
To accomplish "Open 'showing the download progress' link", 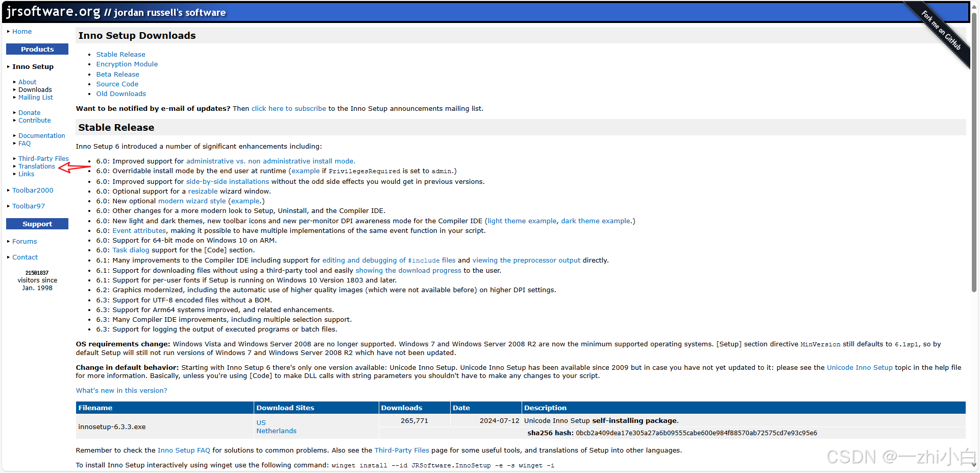I will tap(408, 271).
